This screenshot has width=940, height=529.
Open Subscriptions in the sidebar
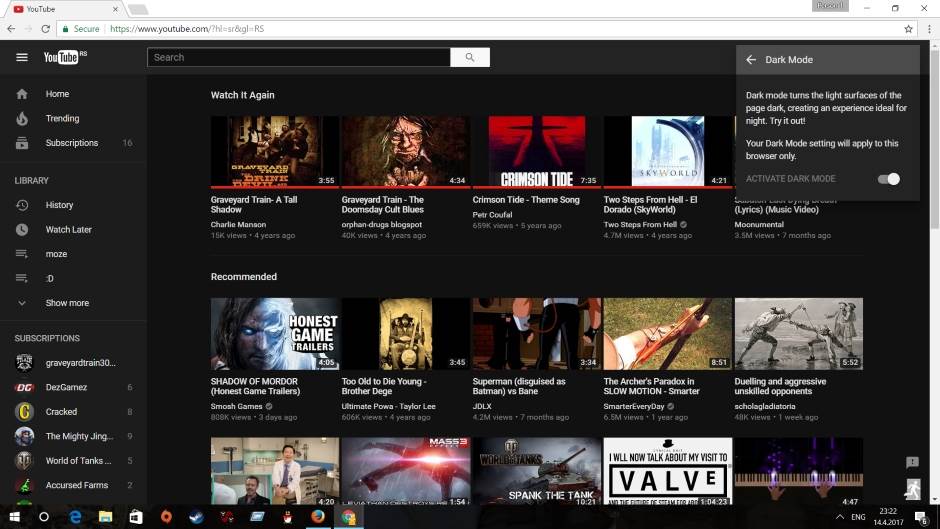[x=73, y=143]
